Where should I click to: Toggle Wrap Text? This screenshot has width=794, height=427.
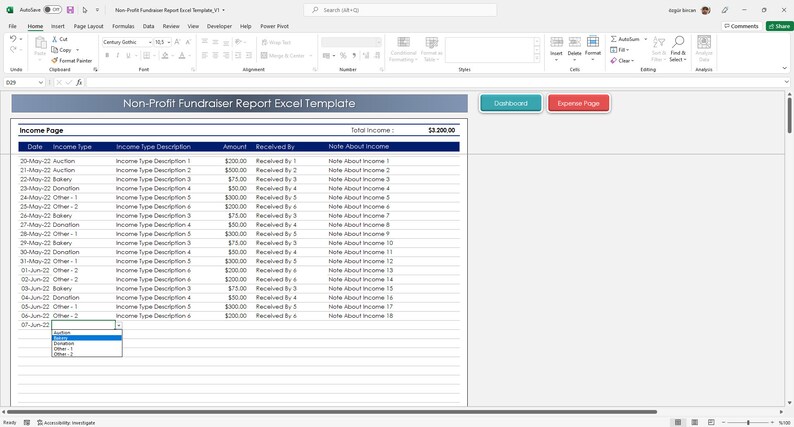pyautogui.click(x=276, y=43)
